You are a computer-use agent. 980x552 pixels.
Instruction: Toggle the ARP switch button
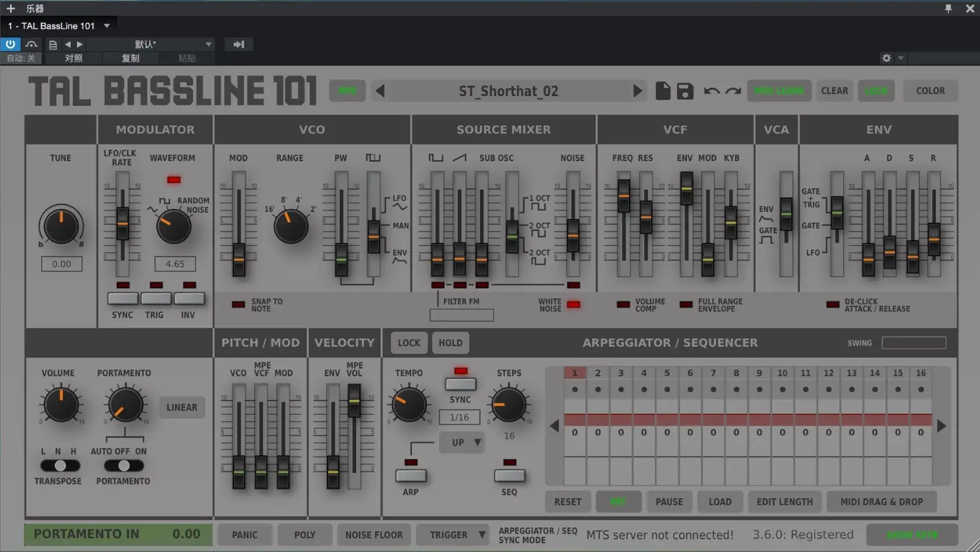click(x=410, y=476)
